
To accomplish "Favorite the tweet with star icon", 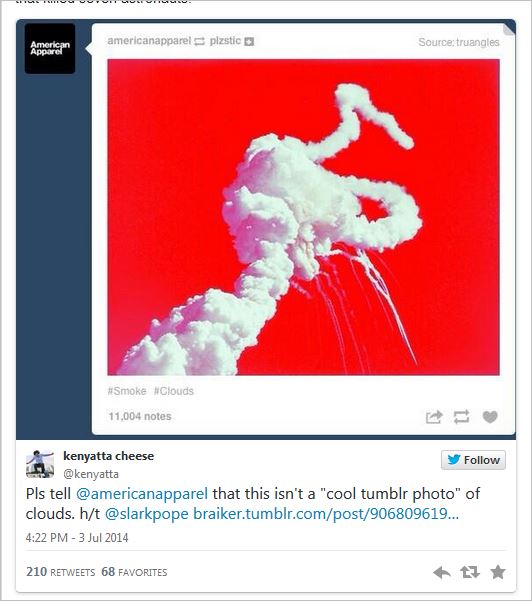I will [x=498, y=572].
